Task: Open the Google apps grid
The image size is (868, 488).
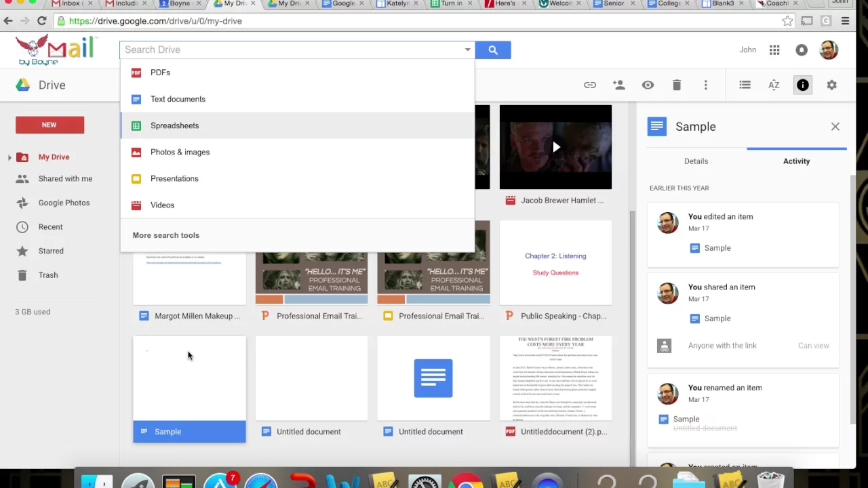Action: pos(774,49)
